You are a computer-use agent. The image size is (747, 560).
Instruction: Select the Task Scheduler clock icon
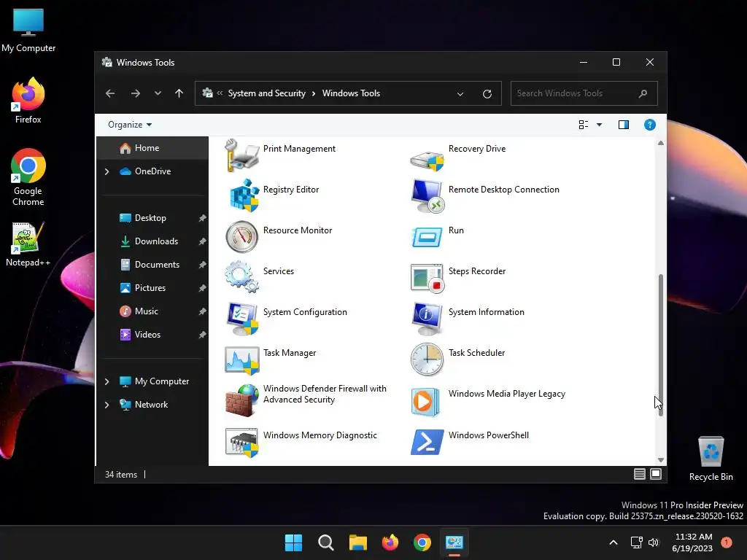427,359
